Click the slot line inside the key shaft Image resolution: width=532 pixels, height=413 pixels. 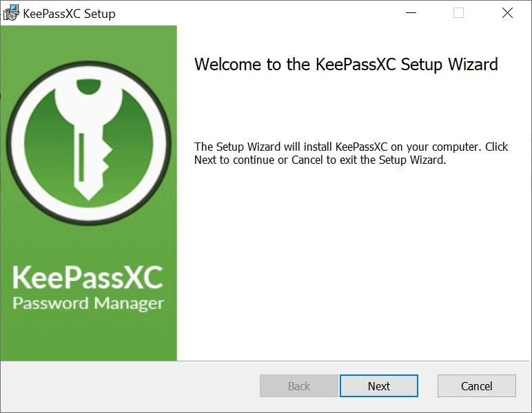click(81, 157)
